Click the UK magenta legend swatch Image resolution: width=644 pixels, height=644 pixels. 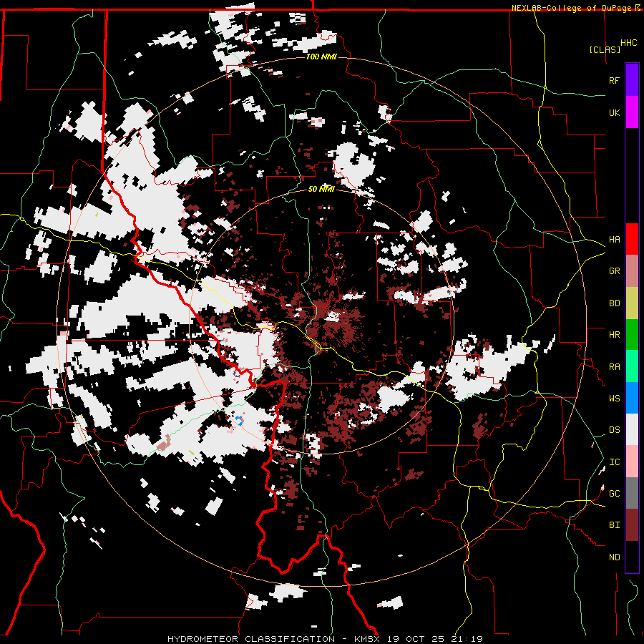tap(632, 112)
